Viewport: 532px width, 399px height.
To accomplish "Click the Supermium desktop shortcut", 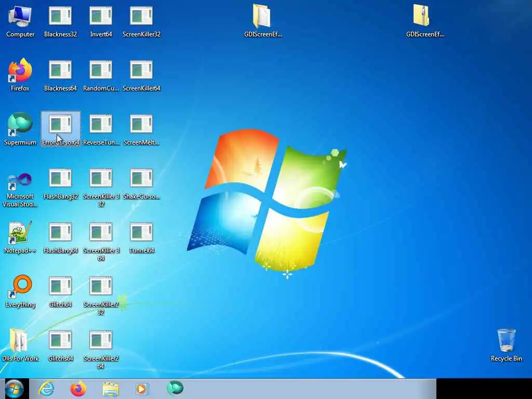I will (x=20, y=129).
